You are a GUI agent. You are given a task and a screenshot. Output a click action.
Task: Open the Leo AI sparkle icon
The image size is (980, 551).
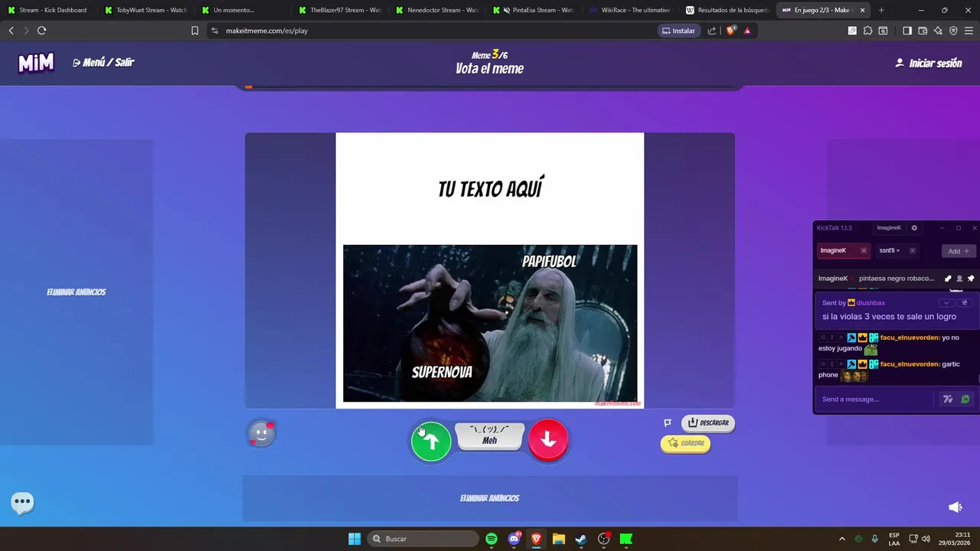938,31
